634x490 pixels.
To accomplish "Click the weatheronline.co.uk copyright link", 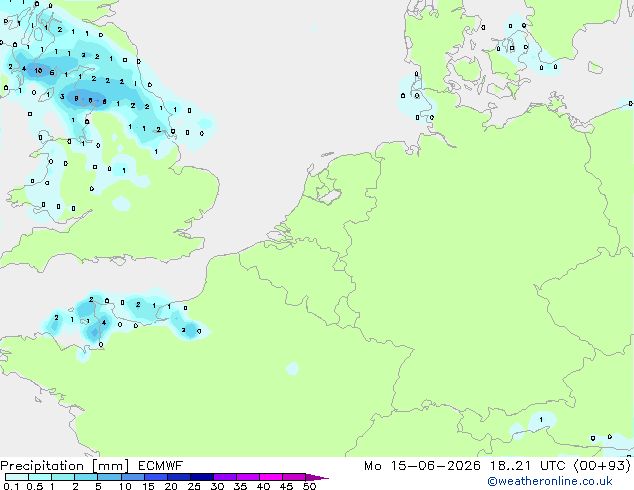I will pyautogui.click(x=550, y=481).
